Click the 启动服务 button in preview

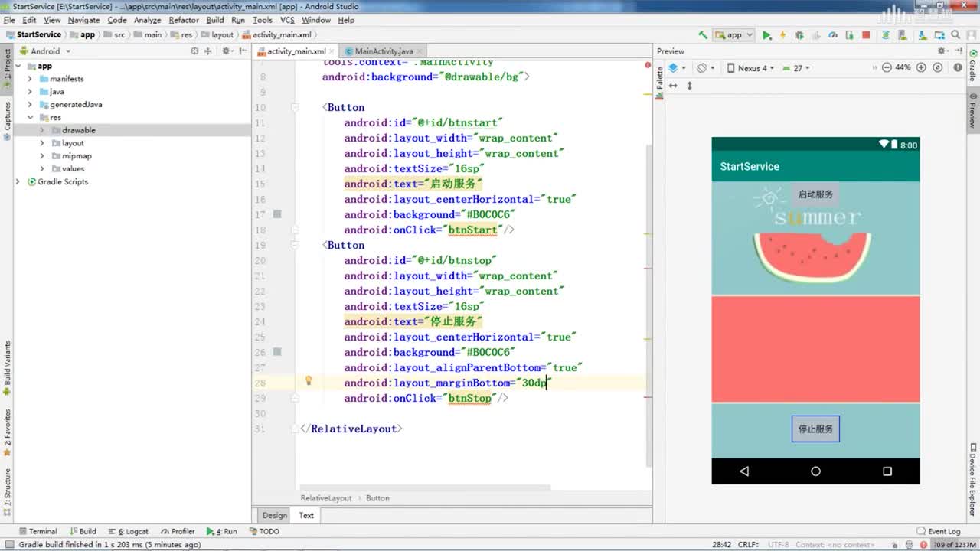pos(815,194)
